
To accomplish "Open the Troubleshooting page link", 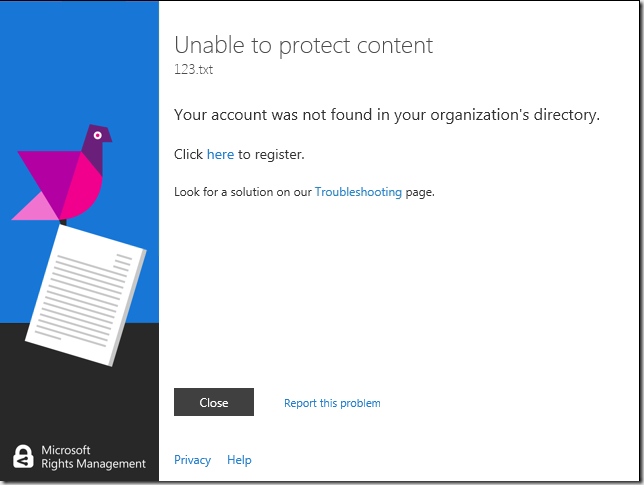I will click(x=358, y=191).
